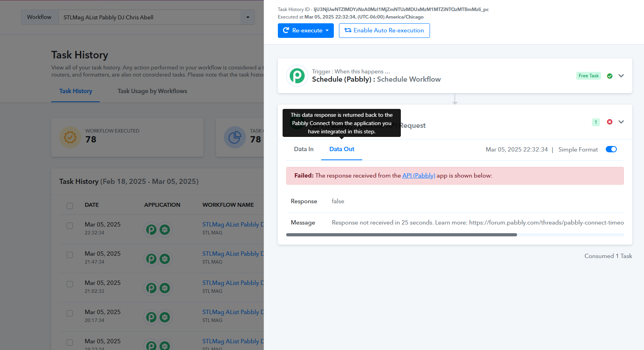Select the checkbox for the 22:32:34 task row
The image size is (644, 350).
click(70, 226)
